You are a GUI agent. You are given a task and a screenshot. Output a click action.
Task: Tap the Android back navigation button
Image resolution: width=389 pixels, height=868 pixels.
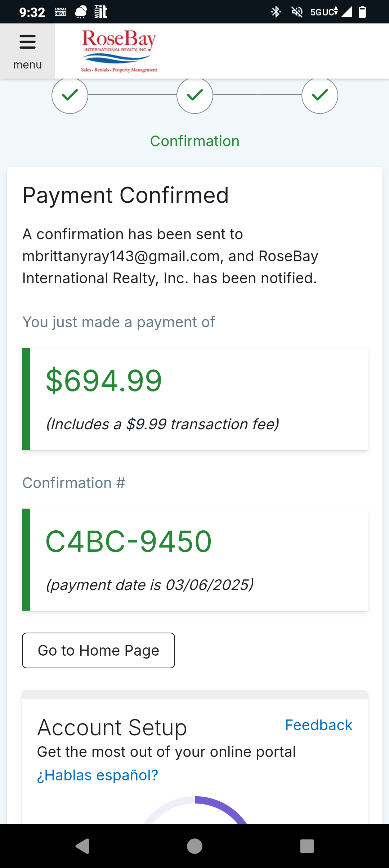coord(82,846)
